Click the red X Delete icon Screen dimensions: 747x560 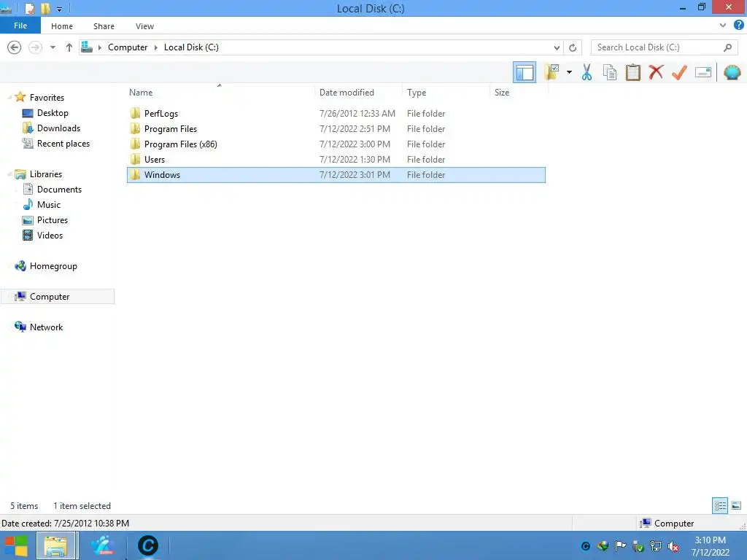656,72
